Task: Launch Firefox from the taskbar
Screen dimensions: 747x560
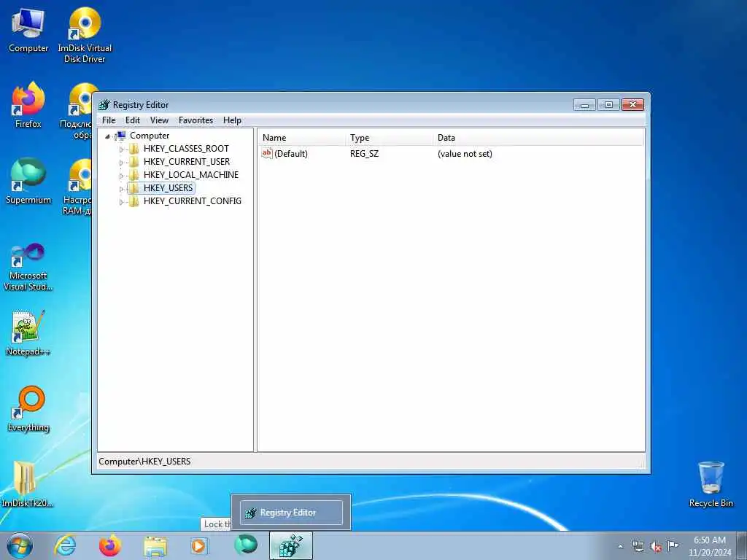Action: tap(110, 545)
